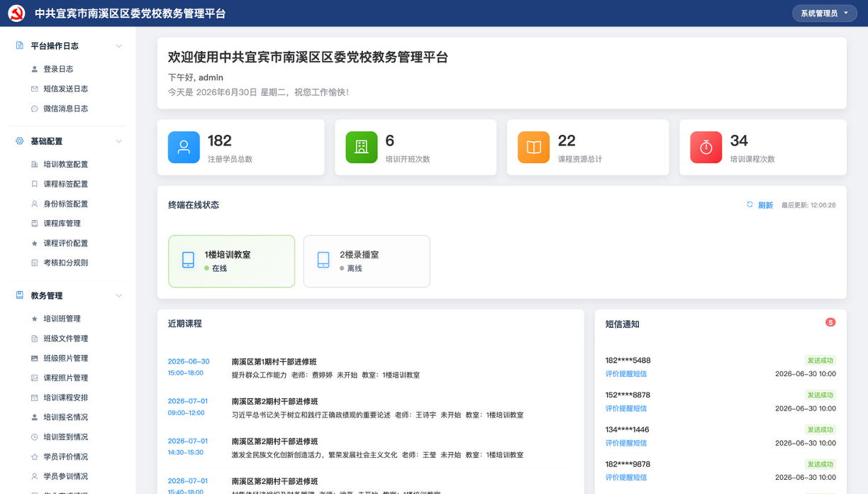The height and width of the screenshot is (494, 868).
Task: Click the 刷新 refresh link
Action: 765,205
